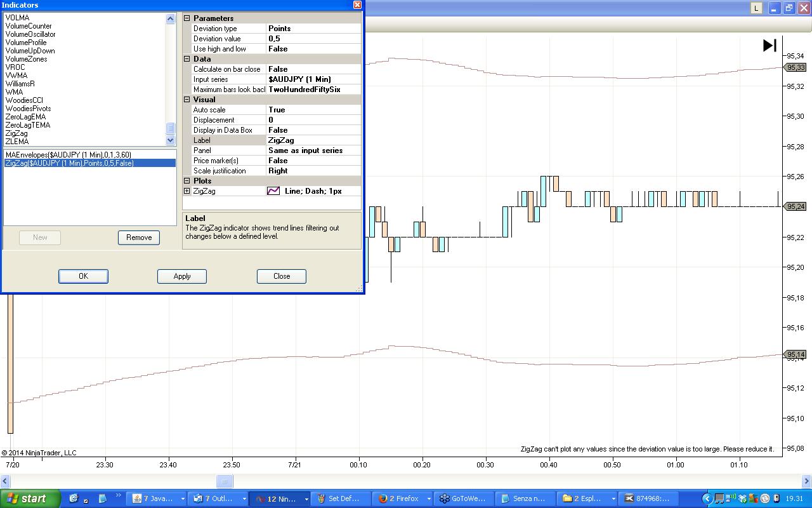Expand the ZigZag plot properties
Viewport: 812px width, 508px height.
(187, 191)
